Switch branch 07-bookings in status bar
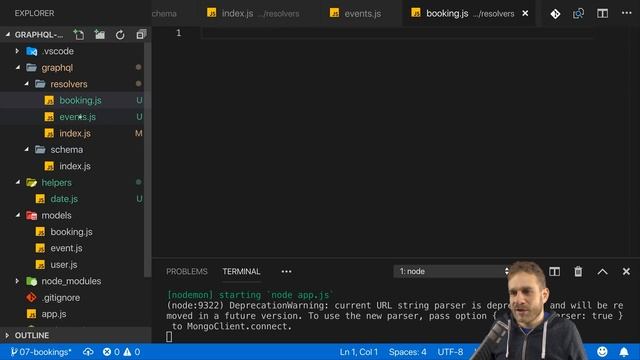Viewport: 640px width, 360px height. 41,352
